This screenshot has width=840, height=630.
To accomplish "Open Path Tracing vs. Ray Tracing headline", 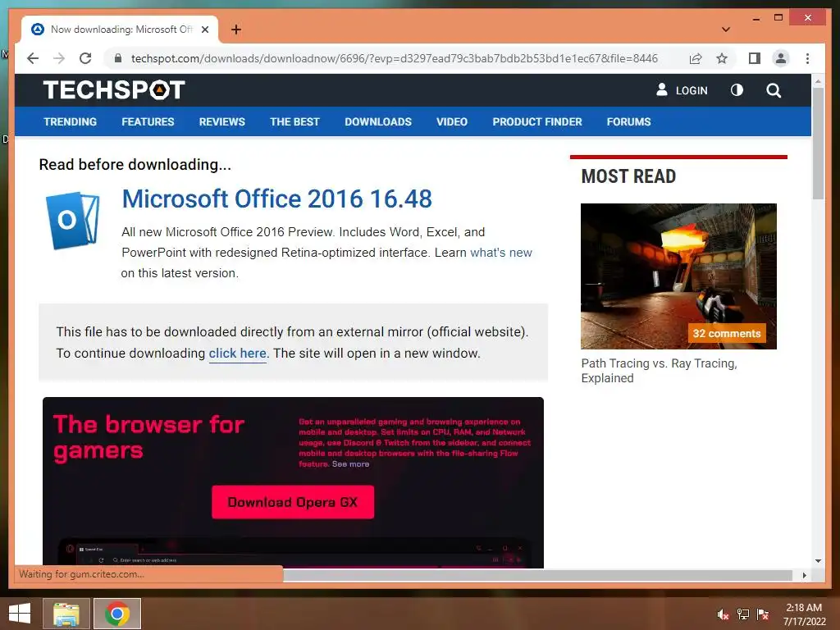I will click(660, 371).
